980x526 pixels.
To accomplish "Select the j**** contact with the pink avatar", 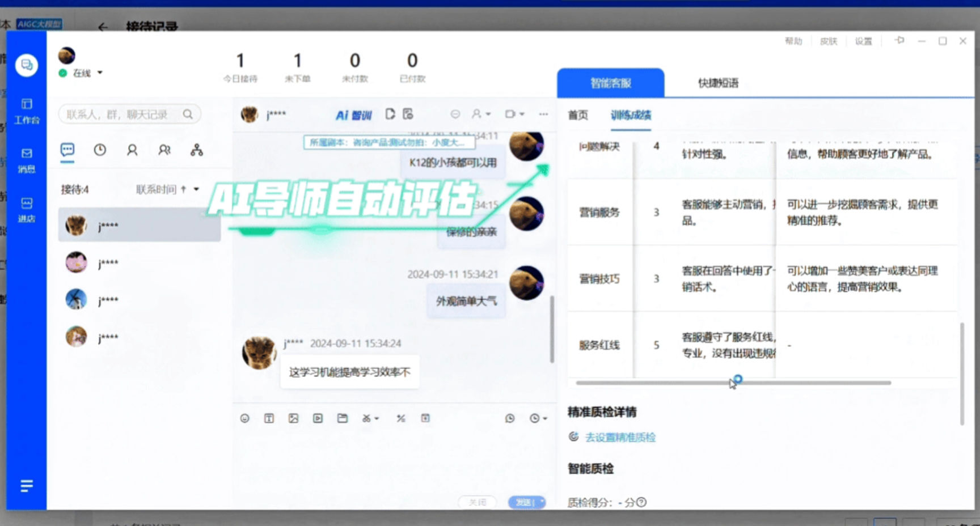I will [x=139, y=262].
